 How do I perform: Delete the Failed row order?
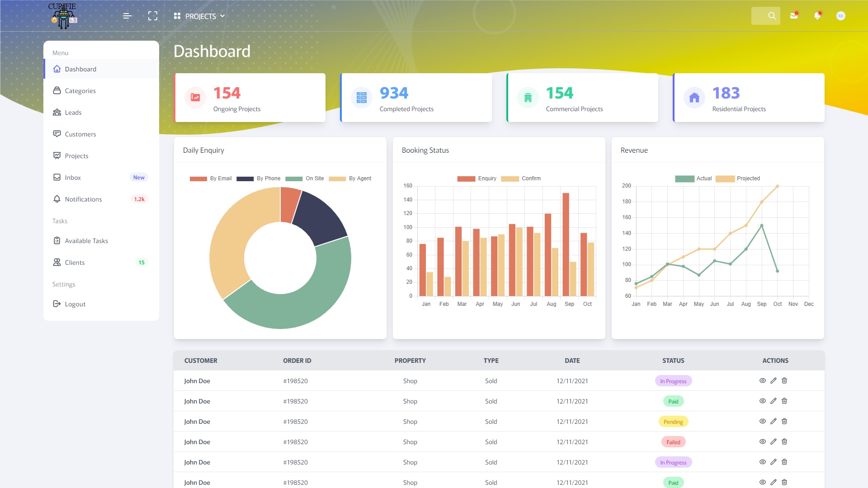coord(784,441)
